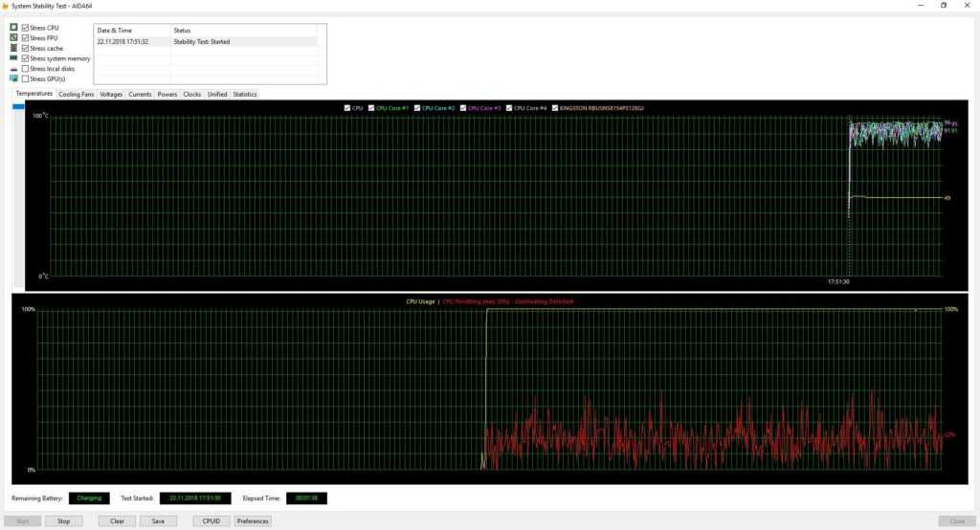Viewport: 980px width, 530px height.
Task: Open the Voltages tab
Action: (x=111, y=95)
